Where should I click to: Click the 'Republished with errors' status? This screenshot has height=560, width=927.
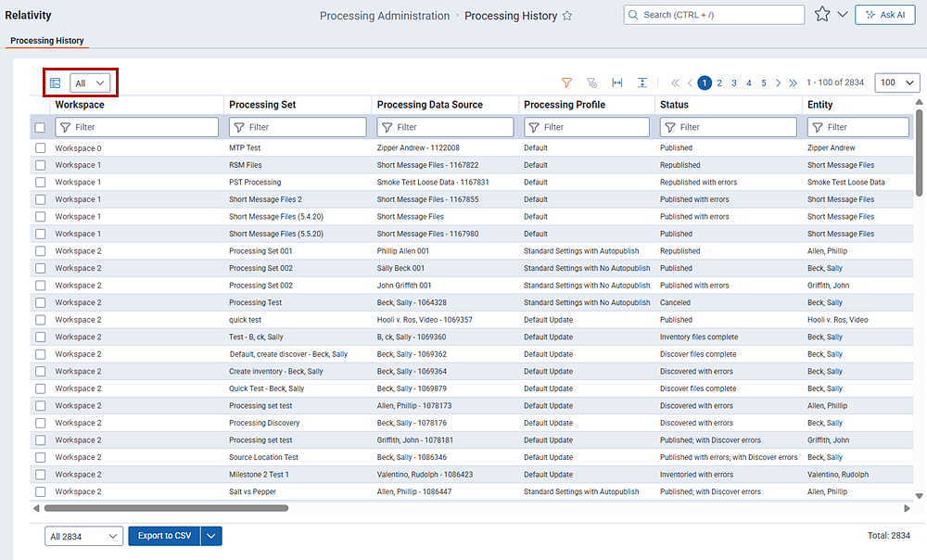click(698, 182)
